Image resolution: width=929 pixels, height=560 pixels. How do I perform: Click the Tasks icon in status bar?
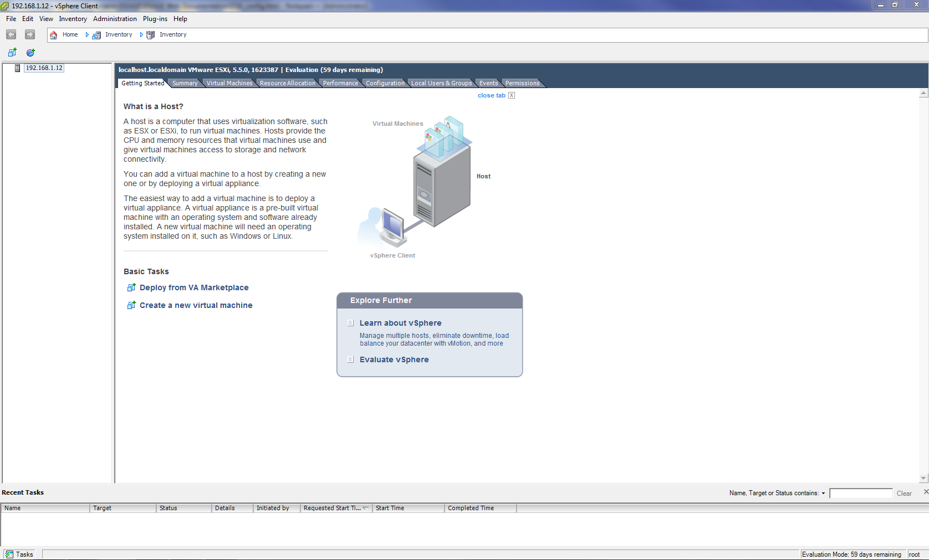point(9,554)
